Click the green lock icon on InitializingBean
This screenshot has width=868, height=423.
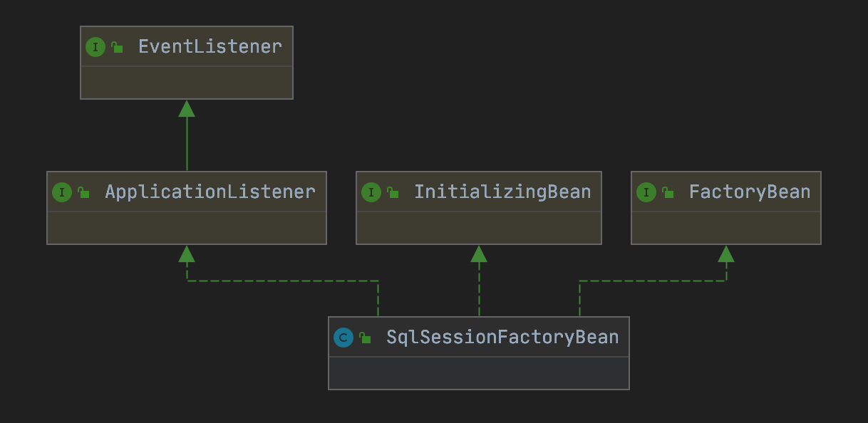(393, 193)
